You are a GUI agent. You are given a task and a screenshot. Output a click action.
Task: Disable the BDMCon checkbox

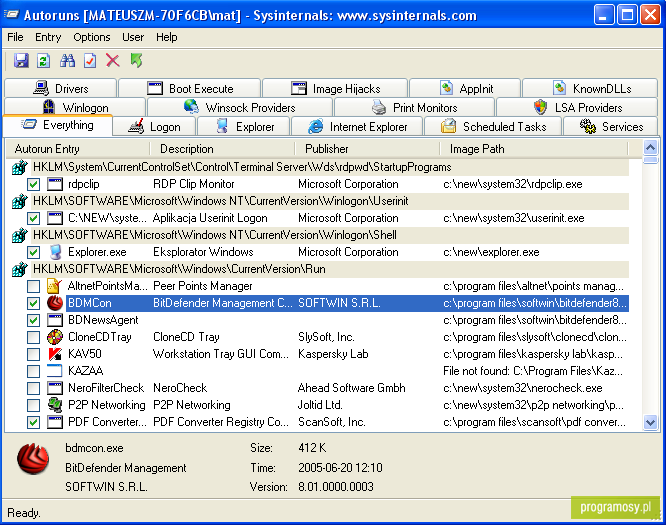33,303
